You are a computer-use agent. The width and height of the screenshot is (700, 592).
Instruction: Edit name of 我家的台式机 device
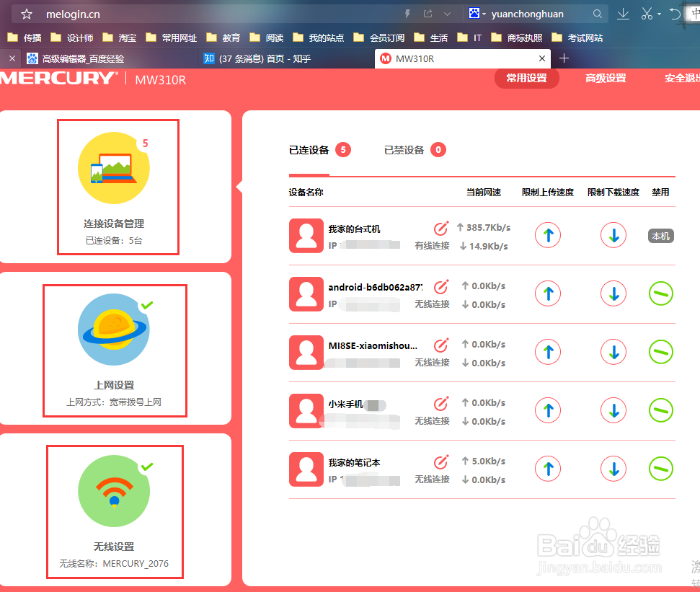(440, 228)
